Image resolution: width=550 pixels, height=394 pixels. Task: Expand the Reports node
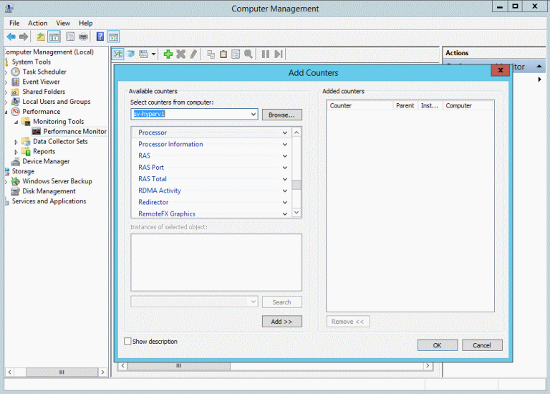16,152
